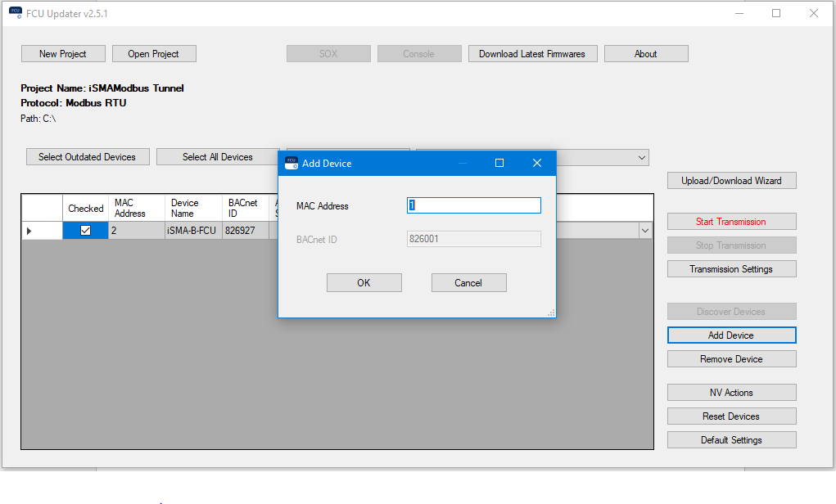Uncheck the Checked box for device MAC 2
This screenshot has width=836, height=504.
(x=85, y=230)
